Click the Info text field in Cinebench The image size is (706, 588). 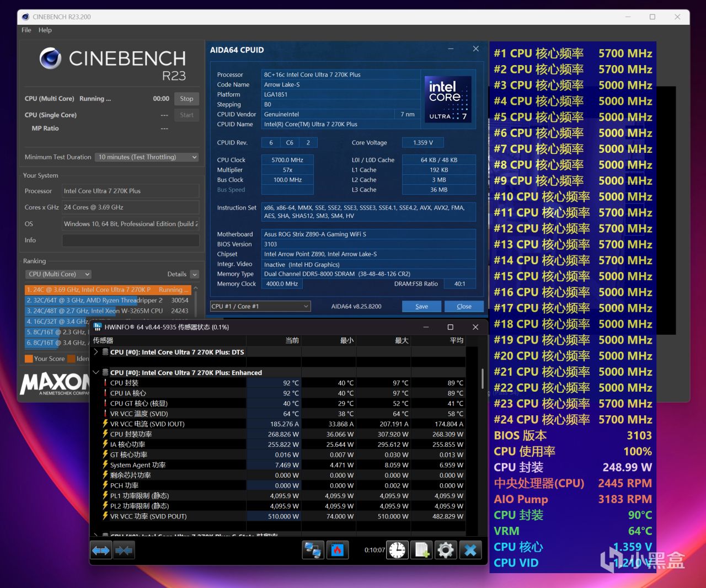point(130,240)
